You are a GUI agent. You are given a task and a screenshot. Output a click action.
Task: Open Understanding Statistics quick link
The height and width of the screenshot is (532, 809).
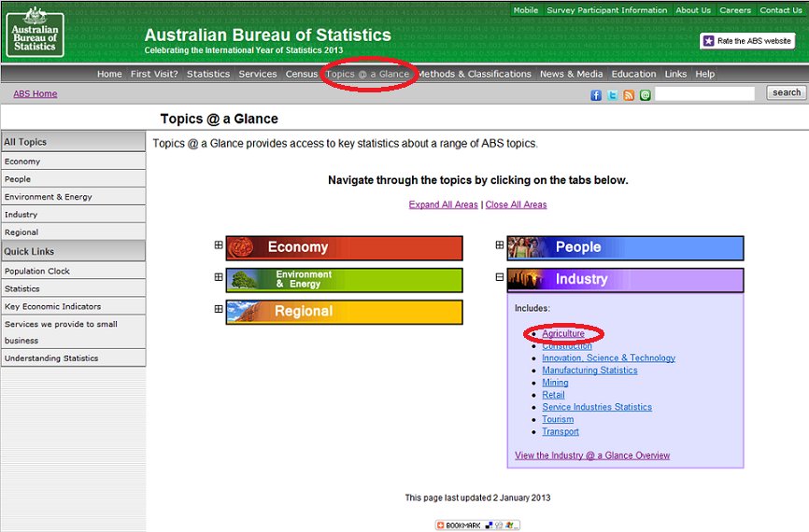(73, 357)
